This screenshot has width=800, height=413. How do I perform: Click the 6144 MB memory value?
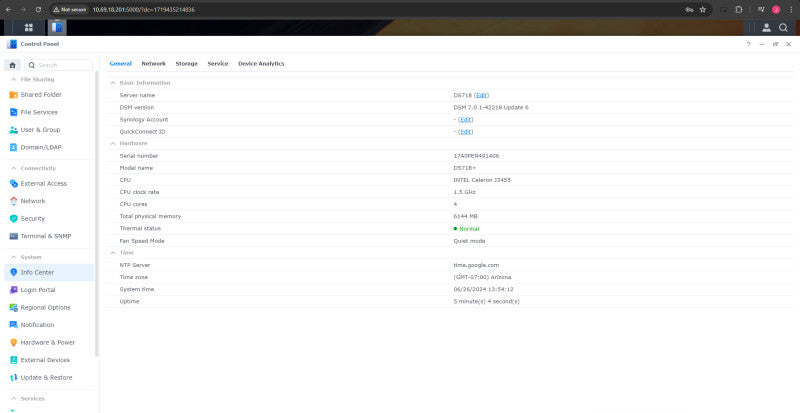pyautogui.click(x=465, y=216)
